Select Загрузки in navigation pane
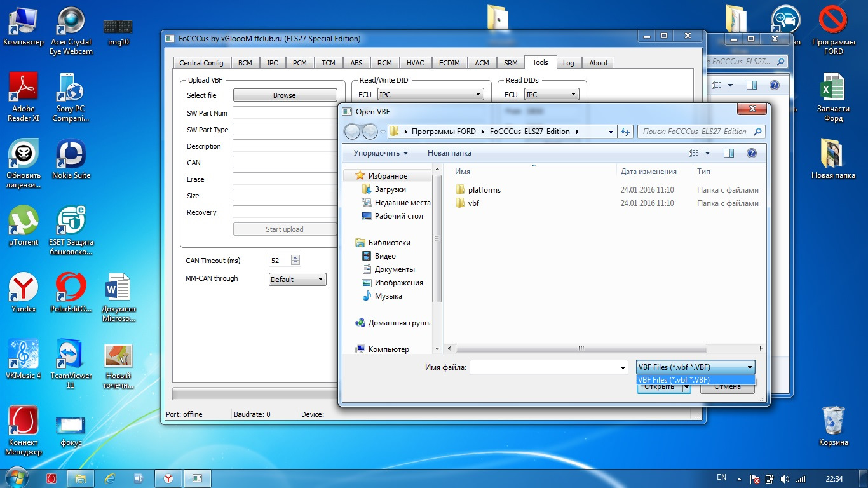The height and width of the screenshot is (488, 868). pos(390,189)
